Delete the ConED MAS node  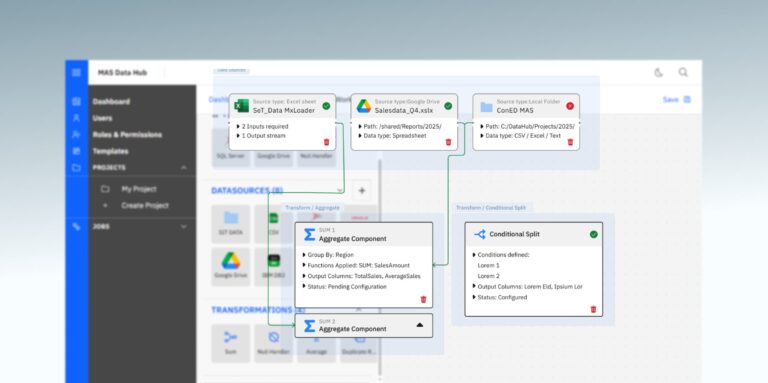(570, 142)
